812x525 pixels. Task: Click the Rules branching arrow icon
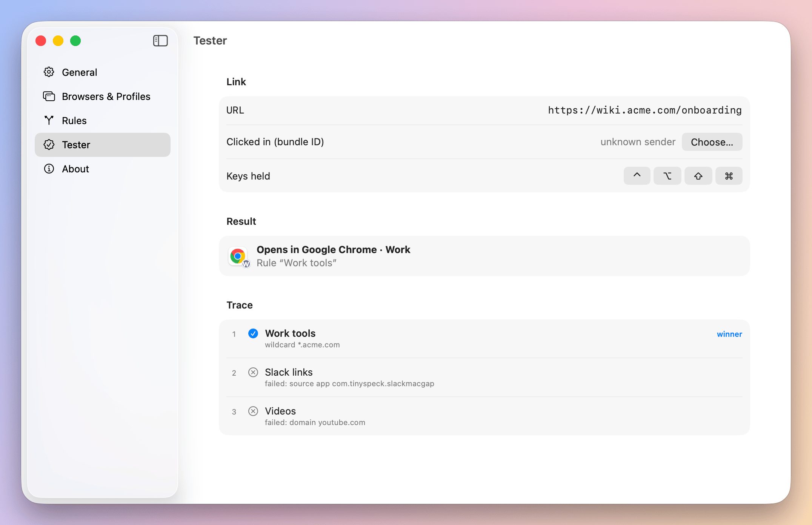[49, 120]
